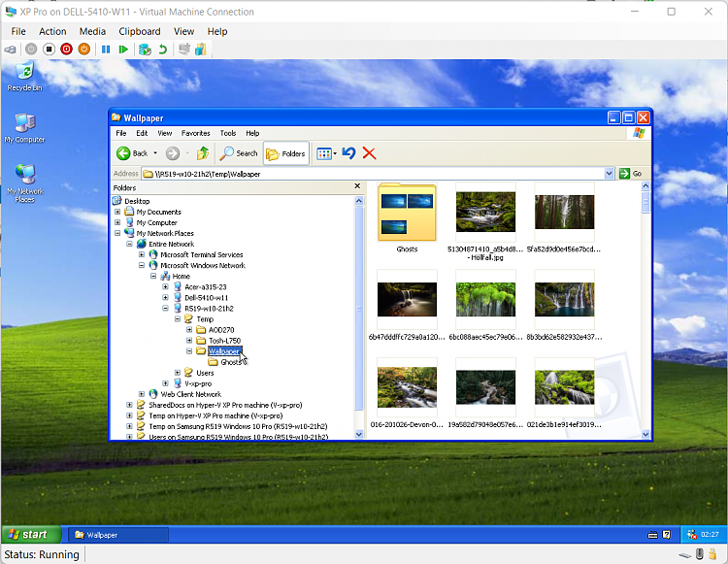
Task: Click the green Revert arrow icon
Action: click(x=162, y=50)
